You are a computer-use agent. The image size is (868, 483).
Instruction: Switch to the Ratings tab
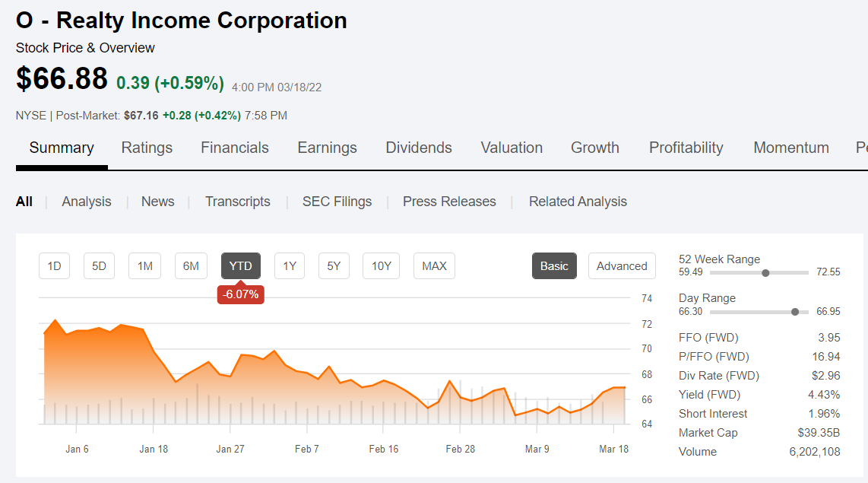click(x=147, y=148)
